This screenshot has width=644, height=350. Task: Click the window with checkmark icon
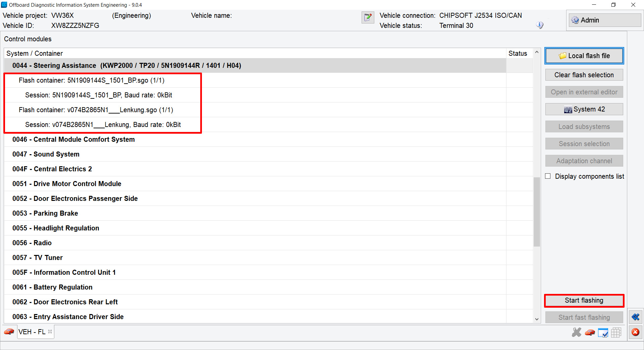pyautogui.click(x=603, y=333)
